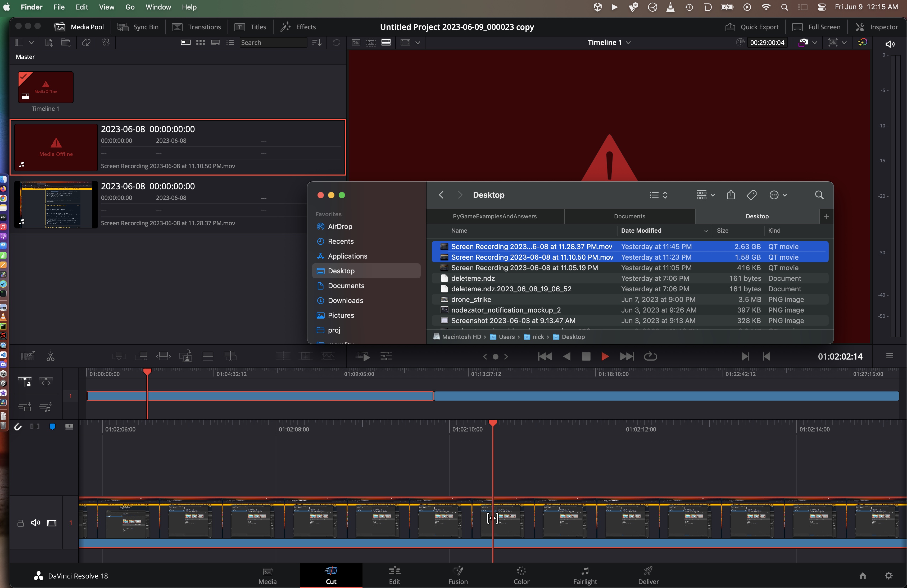Go back in Finder window
Image resolution: width=907 pixels, height=588 pixels.
point(441,195)
